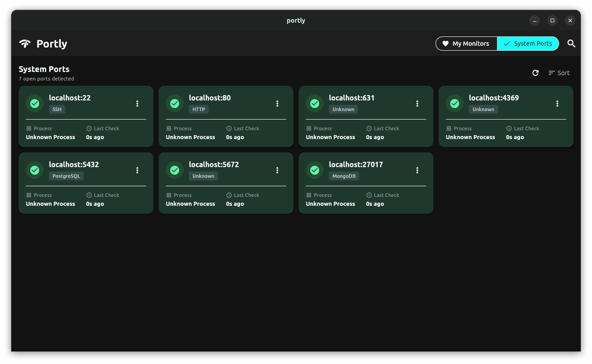592x364 pixels.
Task: Click the PostgreSQL badge on localhost:5432
Action: tap(66, 176)
